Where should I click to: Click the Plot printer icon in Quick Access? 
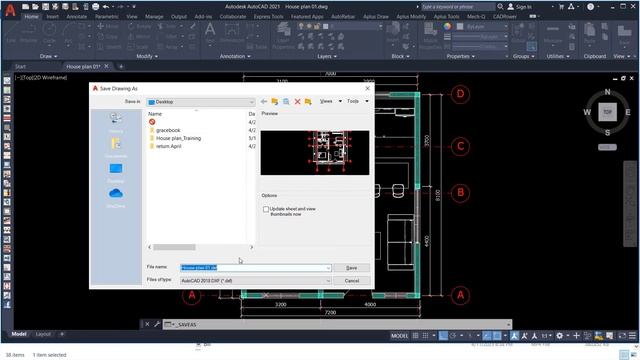click(96, 7)
